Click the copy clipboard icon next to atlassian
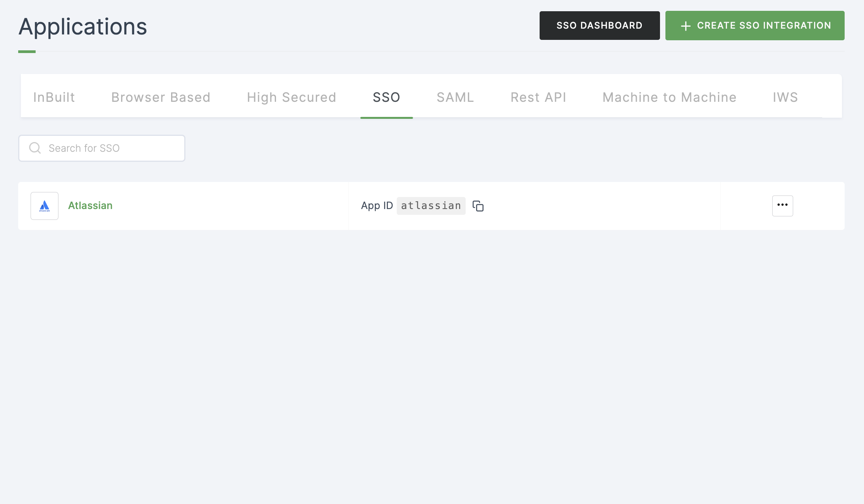This screenshot has width=864, height=504. [x=478, y=206]
